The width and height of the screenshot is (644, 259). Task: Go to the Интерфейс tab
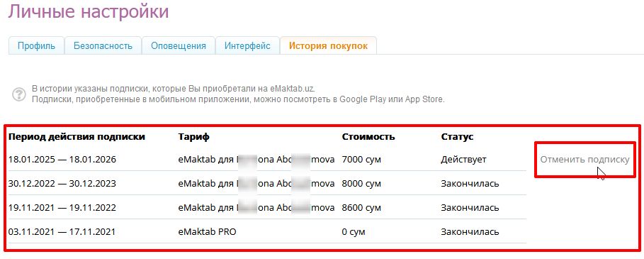tap(247, 45)
